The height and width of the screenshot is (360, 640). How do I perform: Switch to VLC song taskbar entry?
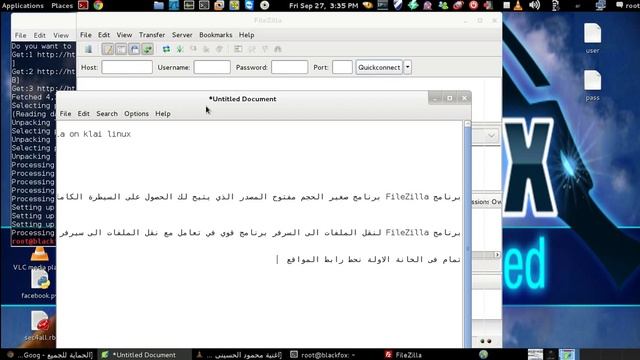click(239, 355)
